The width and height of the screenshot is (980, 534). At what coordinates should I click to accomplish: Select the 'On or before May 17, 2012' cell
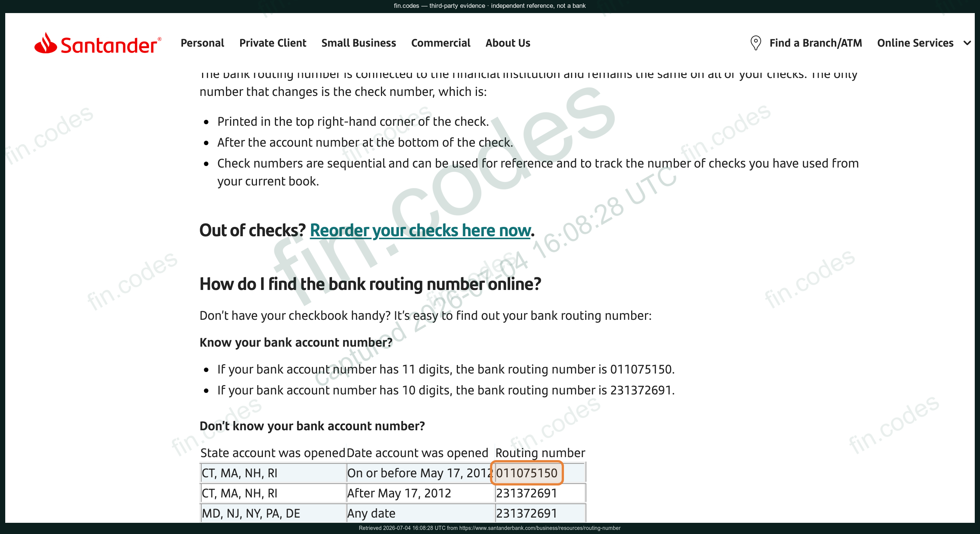(x=421, y=473)
